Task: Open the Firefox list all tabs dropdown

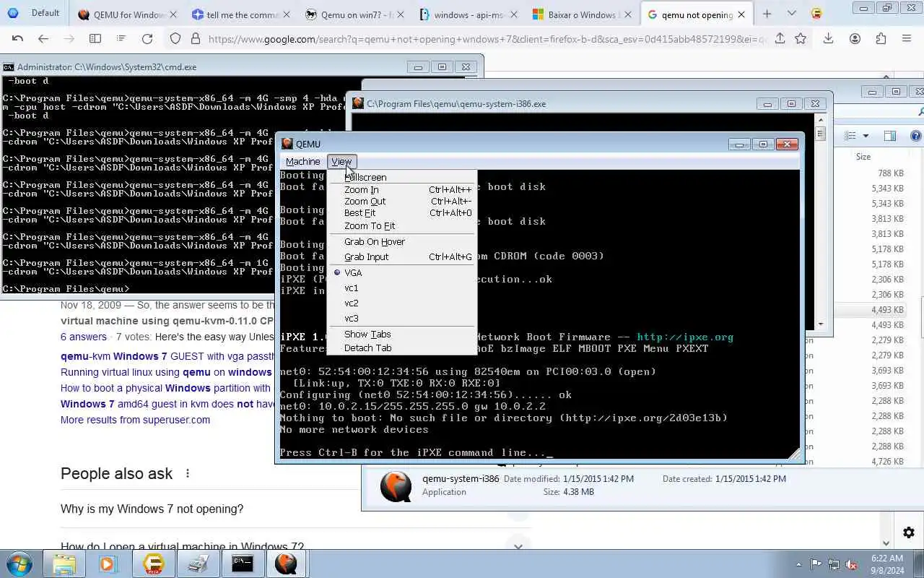Action: 792,14
